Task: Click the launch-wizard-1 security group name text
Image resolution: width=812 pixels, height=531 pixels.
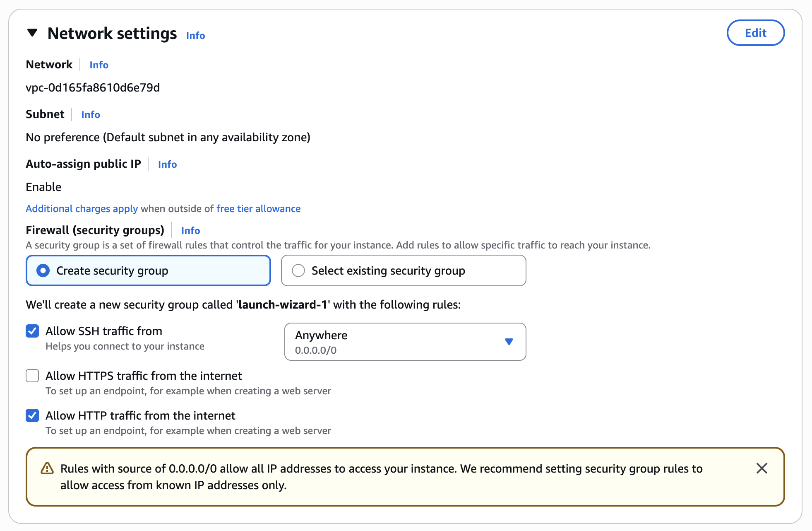Action: point(283,305)
